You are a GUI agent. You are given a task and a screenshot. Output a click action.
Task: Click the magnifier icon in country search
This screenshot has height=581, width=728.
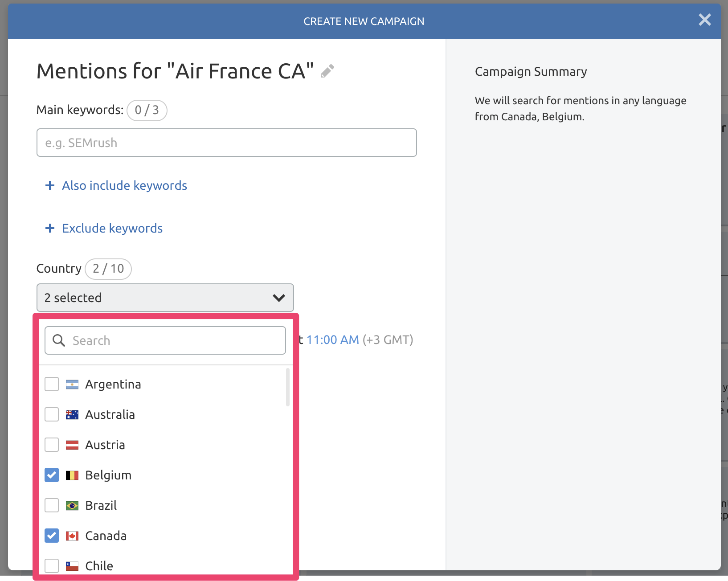59,340
